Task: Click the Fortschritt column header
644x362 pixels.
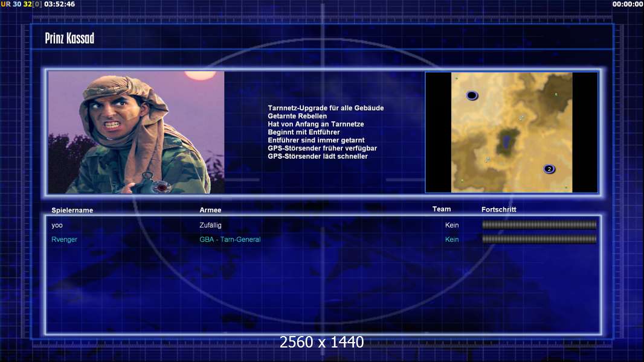Action: pyautogui.click(x=498, y=209)
